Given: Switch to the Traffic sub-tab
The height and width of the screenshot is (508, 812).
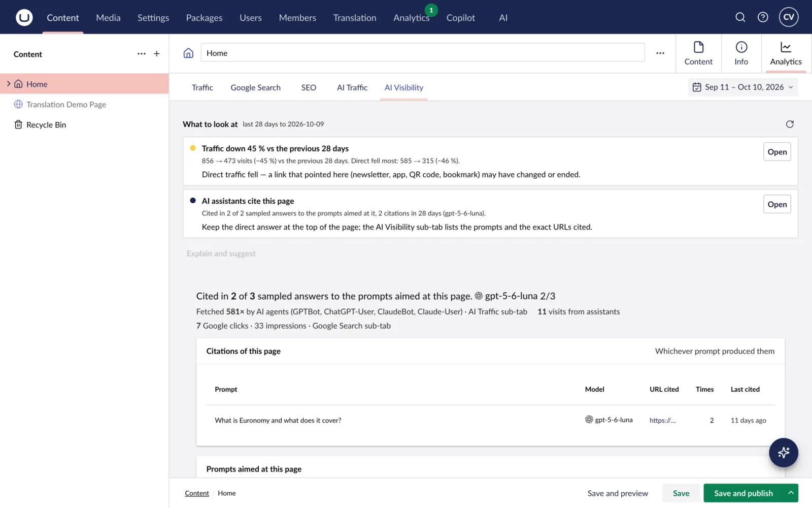Looking at the screenshot, I should [x=202, y=87].
